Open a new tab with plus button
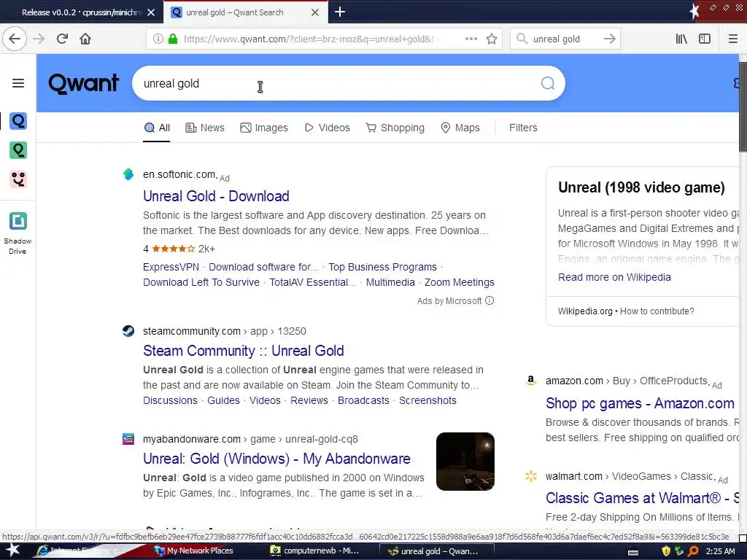 click(x=340, y=12)
